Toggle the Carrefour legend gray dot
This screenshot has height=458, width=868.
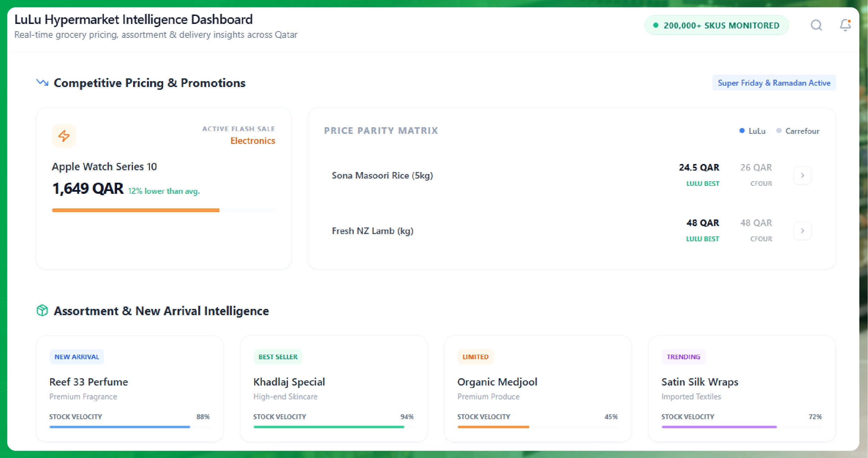click(x=779, y=131)
